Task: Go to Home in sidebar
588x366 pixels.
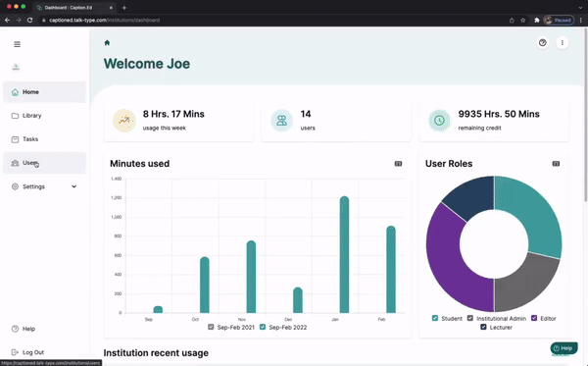Action: (44, 92)
